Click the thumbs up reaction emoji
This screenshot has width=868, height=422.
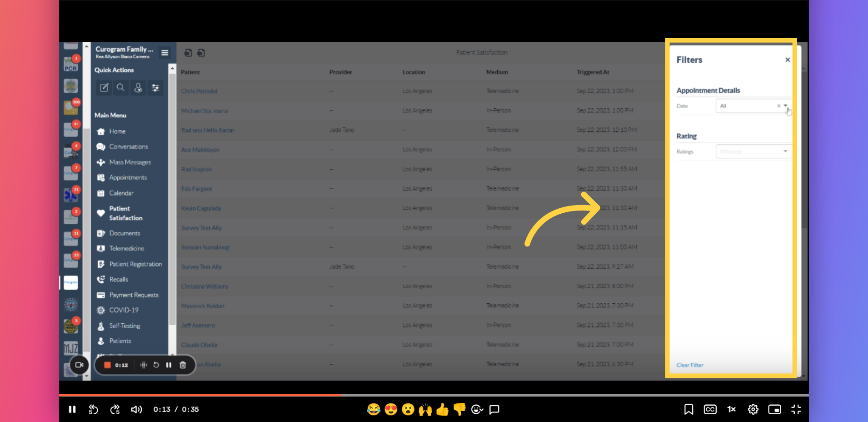click(442, 410)
